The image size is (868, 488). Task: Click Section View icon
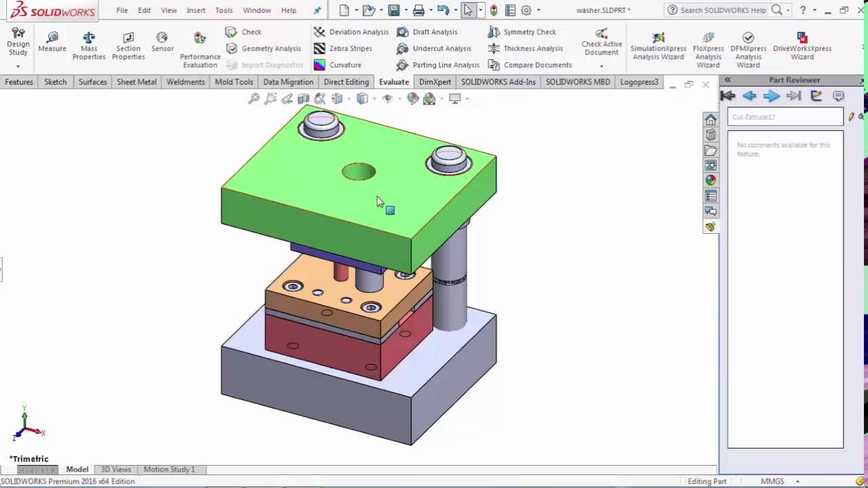point(303,99)
